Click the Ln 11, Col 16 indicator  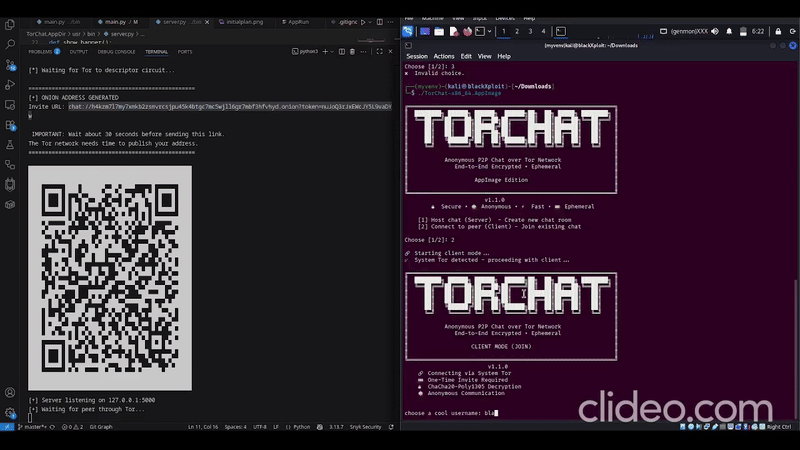(203, 427)
